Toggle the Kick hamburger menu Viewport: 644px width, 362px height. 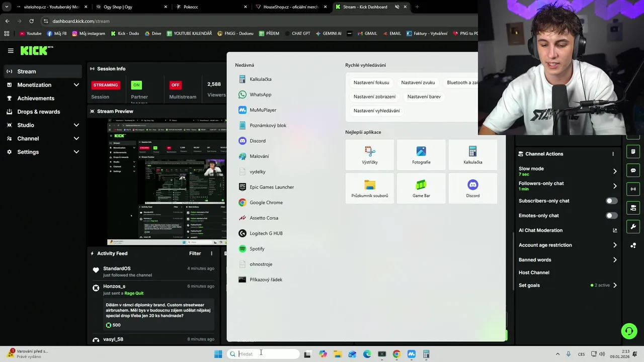pyautogui.click(x=11, y=51)
